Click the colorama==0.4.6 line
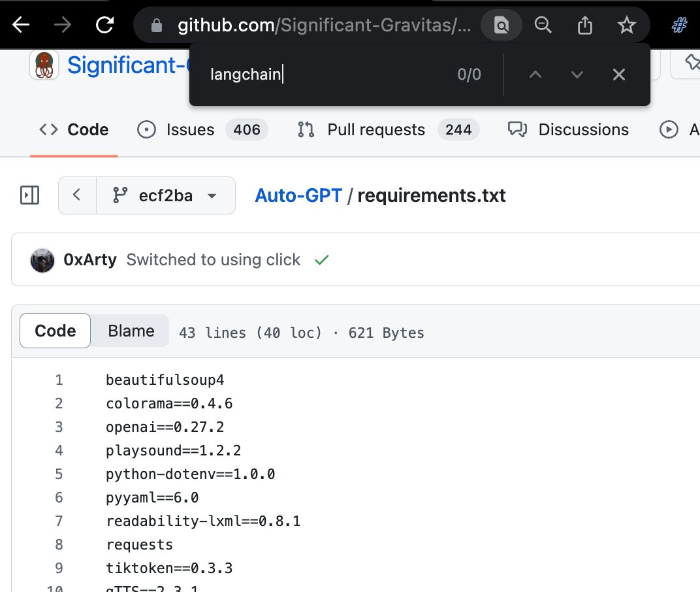The image size is (700, 592). [x=169, y=403]
